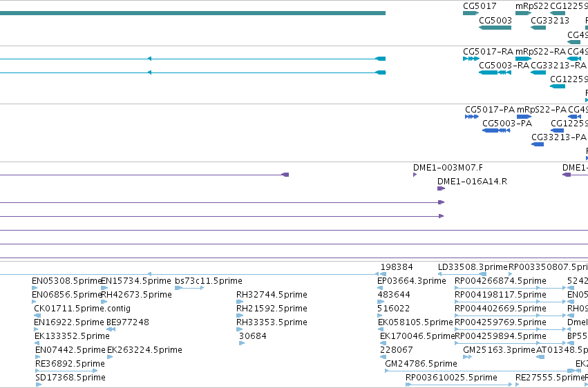Image resolution: width=588 pixels, height=388 pixels.
Task: Open the CG5017-RA transcript label
Action: 489,51
